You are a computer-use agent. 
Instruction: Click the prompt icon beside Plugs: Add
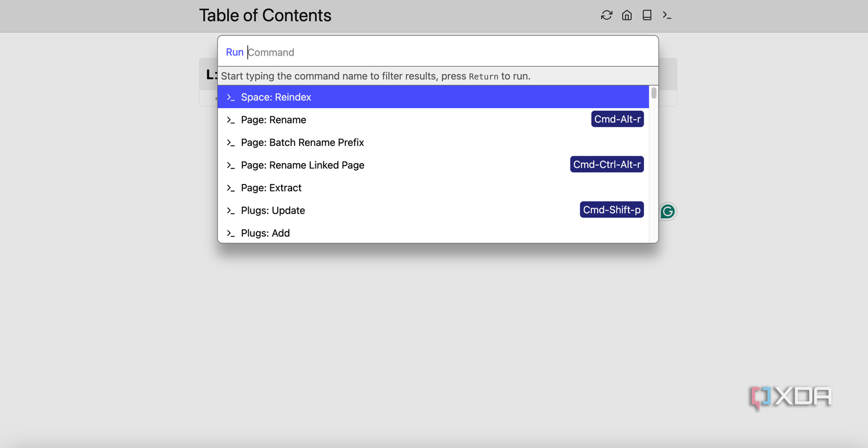tap(230, 233)
